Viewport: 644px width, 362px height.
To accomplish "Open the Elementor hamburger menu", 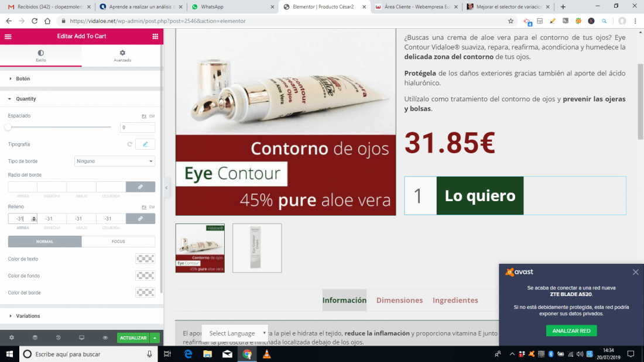I will [8, 36].
